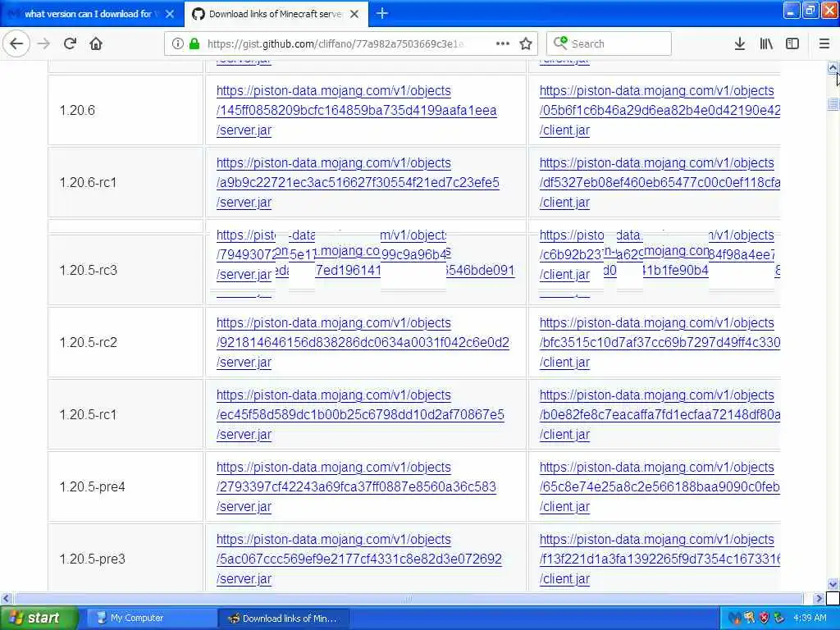Open the downloads panel

click(x=740, y=43)
